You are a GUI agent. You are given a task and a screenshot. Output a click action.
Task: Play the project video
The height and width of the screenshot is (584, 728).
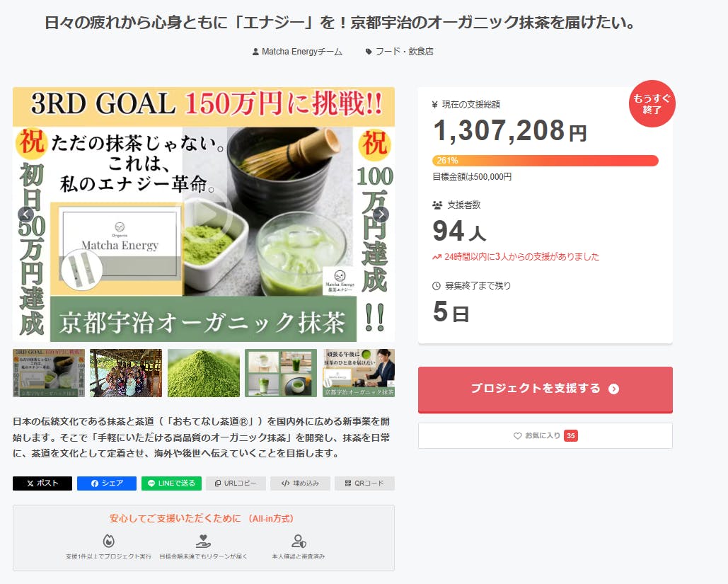204,214
